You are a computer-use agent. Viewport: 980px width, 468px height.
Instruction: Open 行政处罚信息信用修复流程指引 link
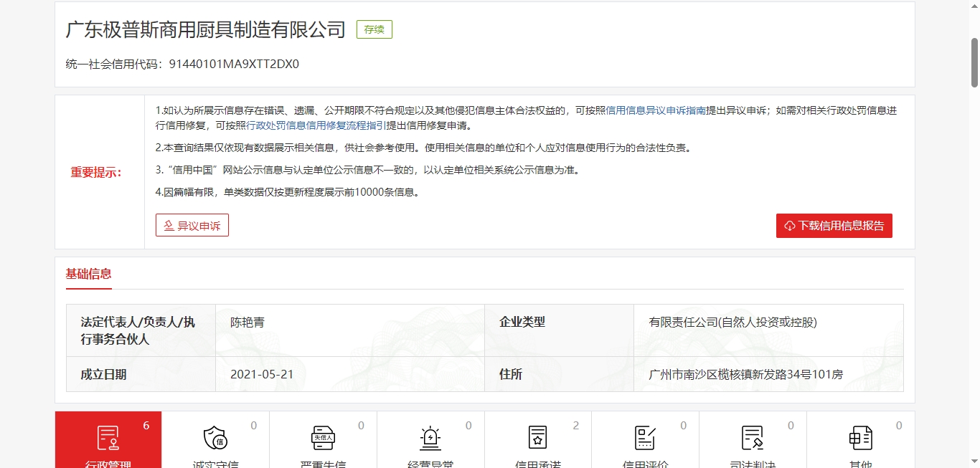point(316,125)
